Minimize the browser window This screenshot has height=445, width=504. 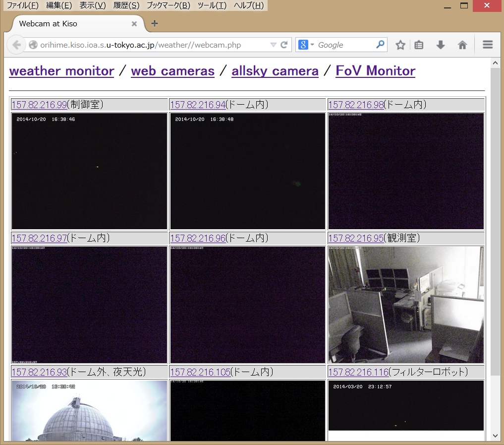tap(448, 6)
